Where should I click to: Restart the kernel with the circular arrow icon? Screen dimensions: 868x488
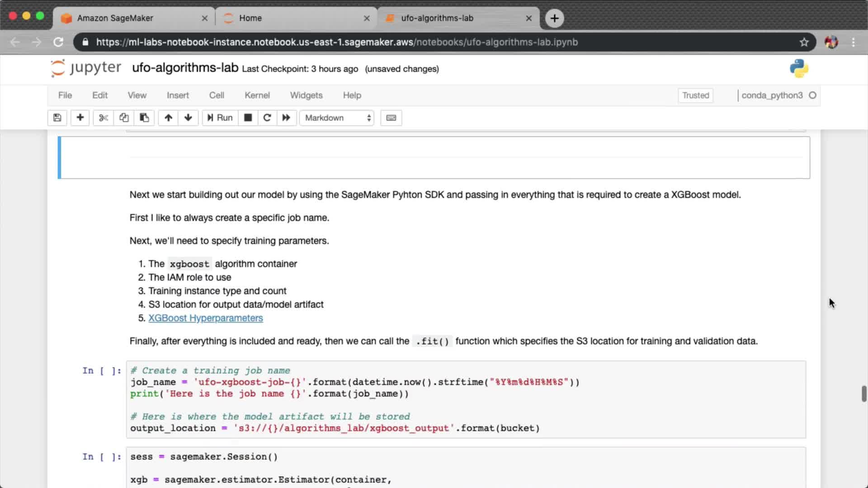[x=267, y=118]
